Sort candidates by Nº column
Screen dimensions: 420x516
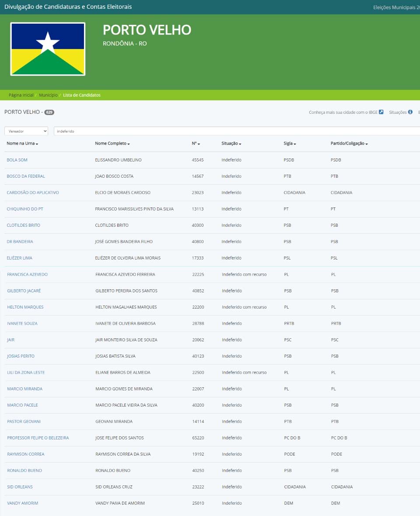coord(196,144)
